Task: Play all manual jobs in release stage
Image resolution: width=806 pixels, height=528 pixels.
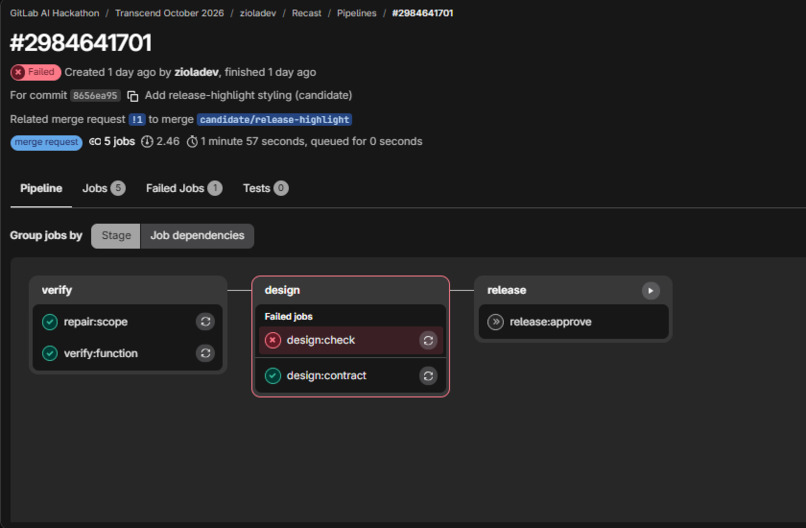Action: point(650,290)
